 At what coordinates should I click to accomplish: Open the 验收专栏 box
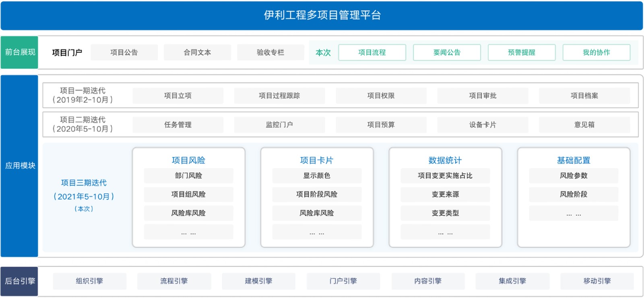coord(270,52)
